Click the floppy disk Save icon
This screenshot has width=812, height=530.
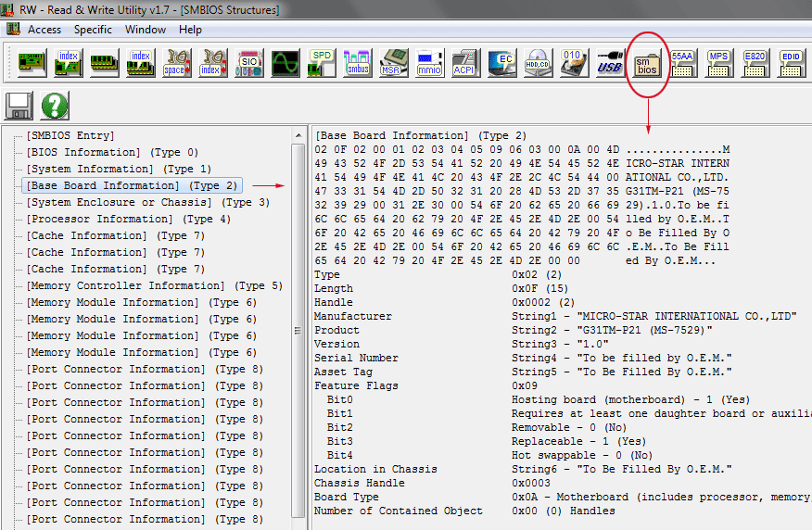[x=19, y=106]
